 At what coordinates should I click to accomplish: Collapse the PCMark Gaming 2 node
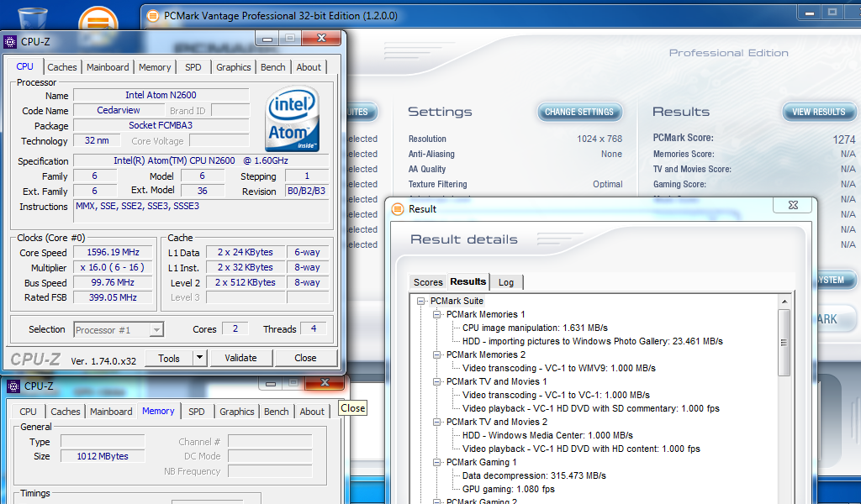click(x=437, y=501)
